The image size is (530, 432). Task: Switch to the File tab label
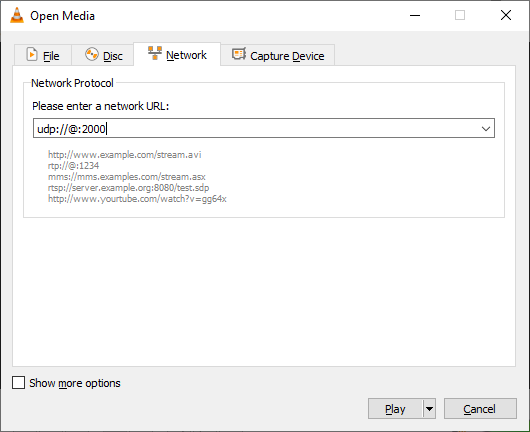[x=51, y=56]
